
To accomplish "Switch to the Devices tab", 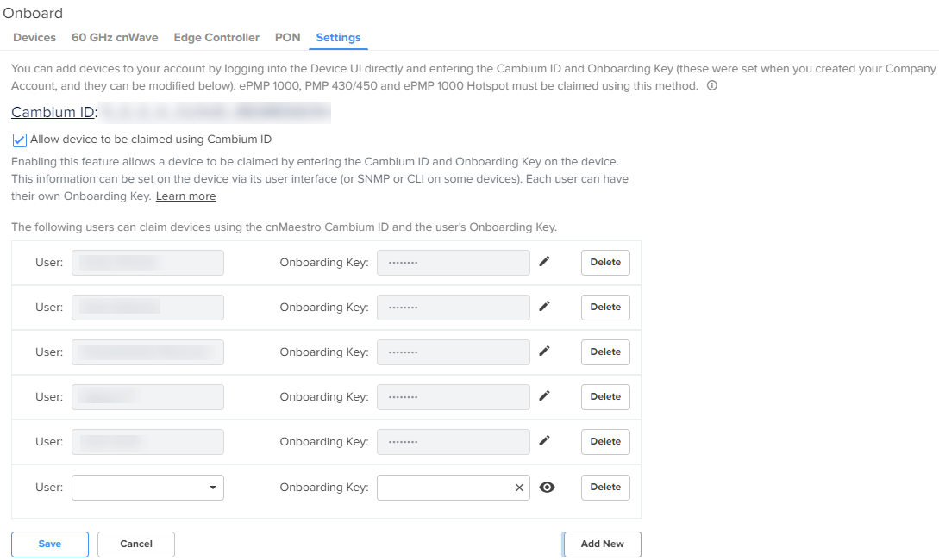I will (34, 38).
